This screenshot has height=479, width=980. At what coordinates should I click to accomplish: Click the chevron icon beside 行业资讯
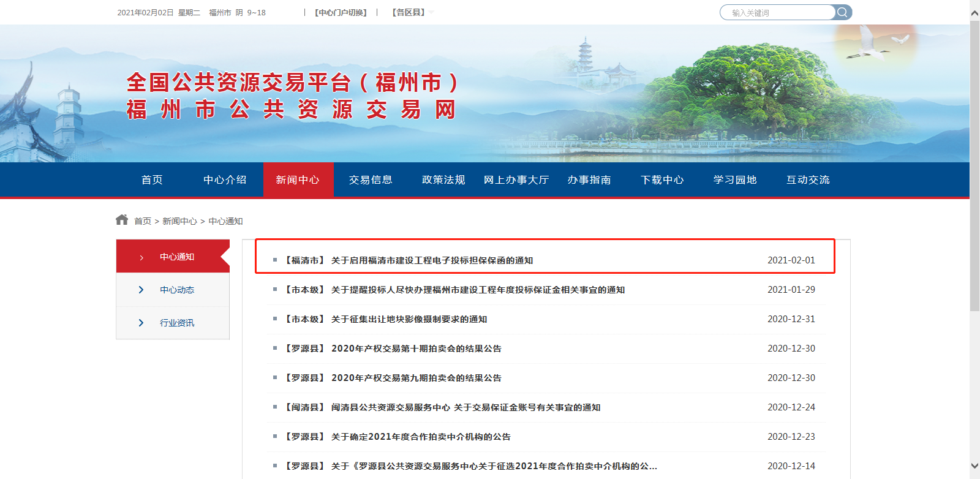click(x=141, y=323)
